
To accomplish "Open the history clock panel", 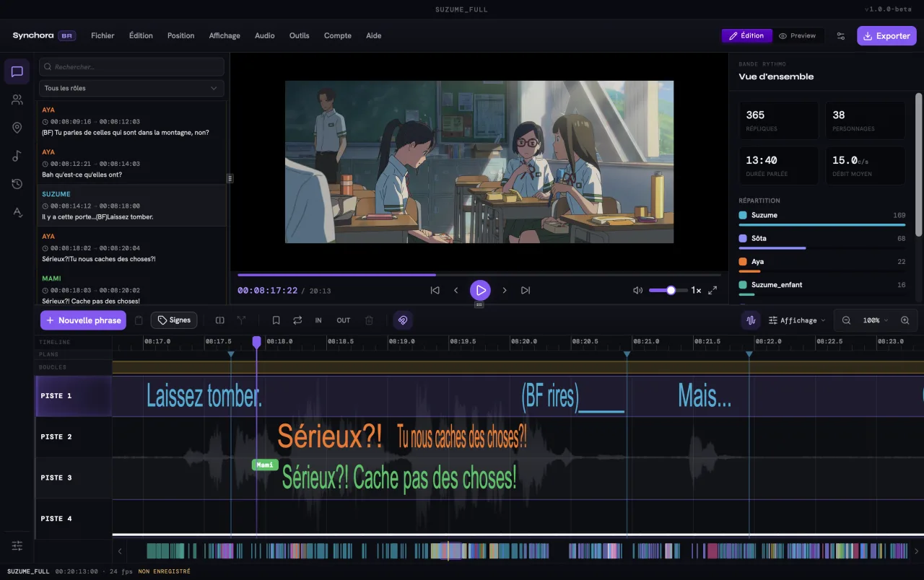I will tap(17, 184).
